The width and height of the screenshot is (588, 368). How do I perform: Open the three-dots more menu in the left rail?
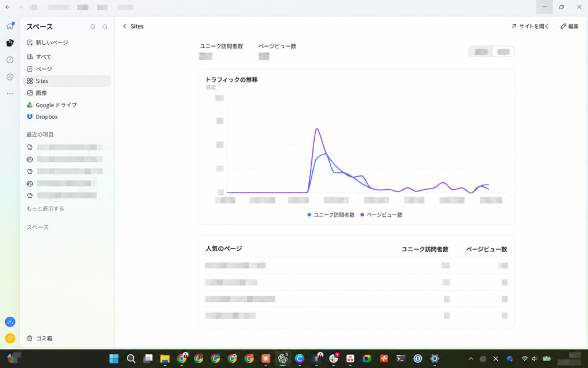click(x=10, y=94)
